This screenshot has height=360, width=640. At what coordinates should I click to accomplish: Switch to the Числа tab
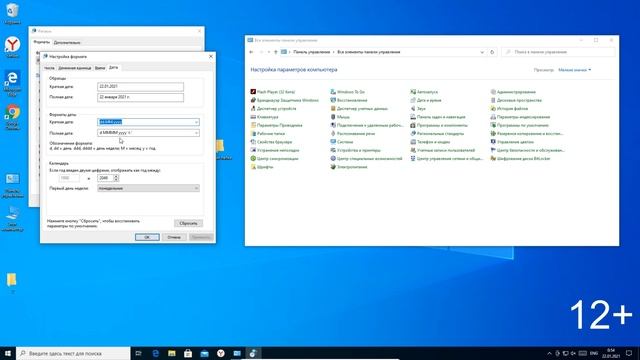click(49, 68)
